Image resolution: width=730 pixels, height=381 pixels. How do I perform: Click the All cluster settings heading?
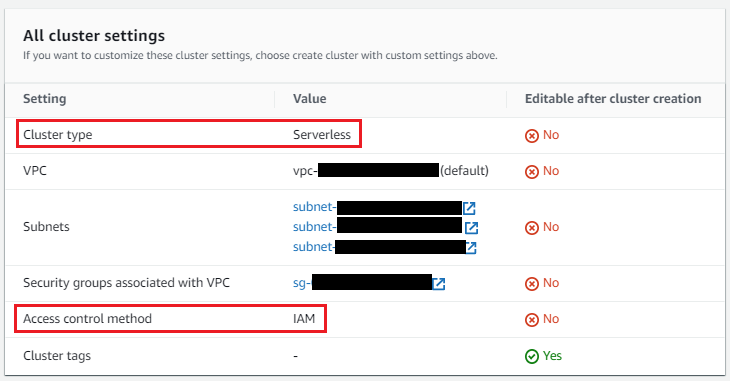point(94,36)
